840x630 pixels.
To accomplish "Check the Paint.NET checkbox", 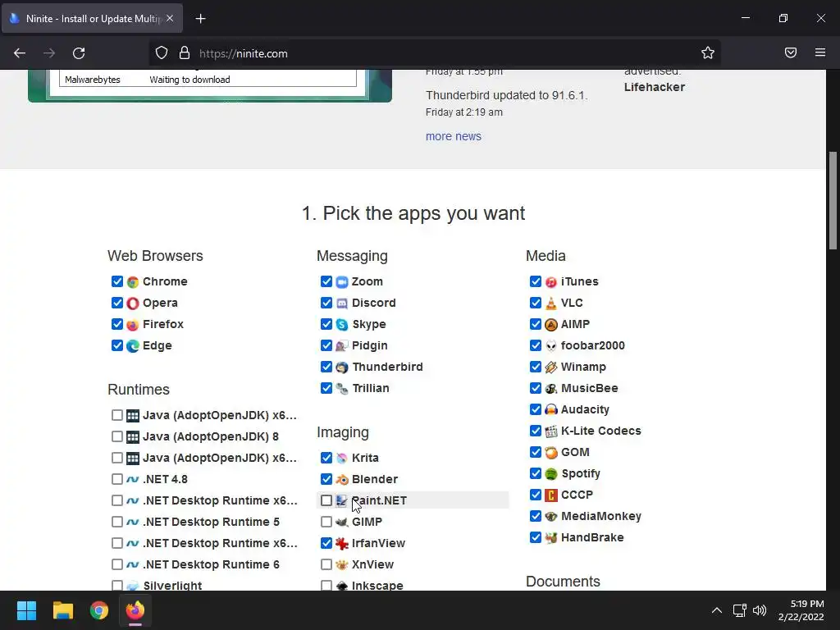I will click(x=326, y=500).
